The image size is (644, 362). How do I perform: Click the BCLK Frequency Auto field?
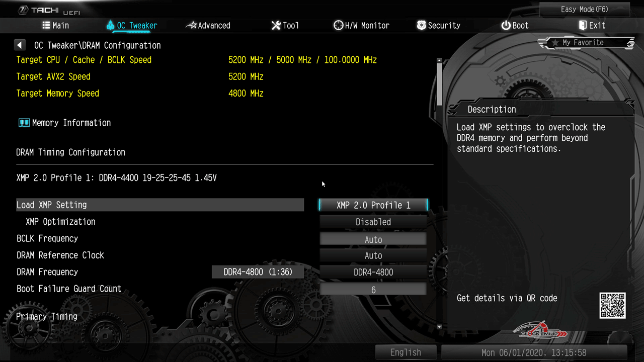point(373,239)
